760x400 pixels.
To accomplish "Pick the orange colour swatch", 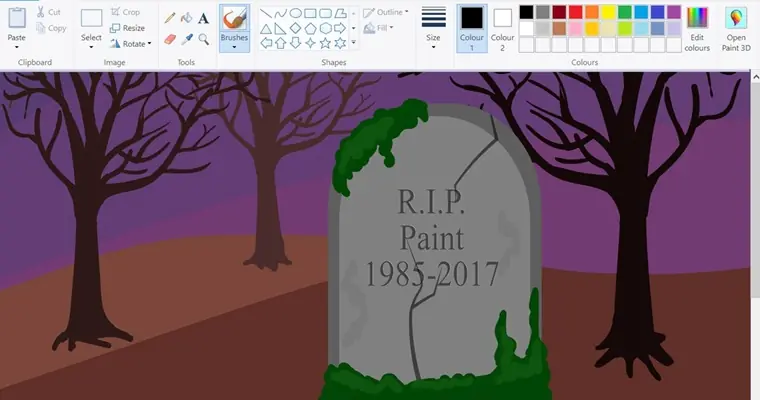I will coord(592,12).
